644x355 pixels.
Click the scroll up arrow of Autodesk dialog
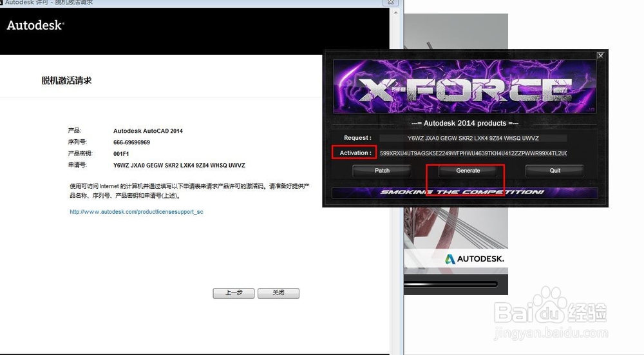click(395, 13)
